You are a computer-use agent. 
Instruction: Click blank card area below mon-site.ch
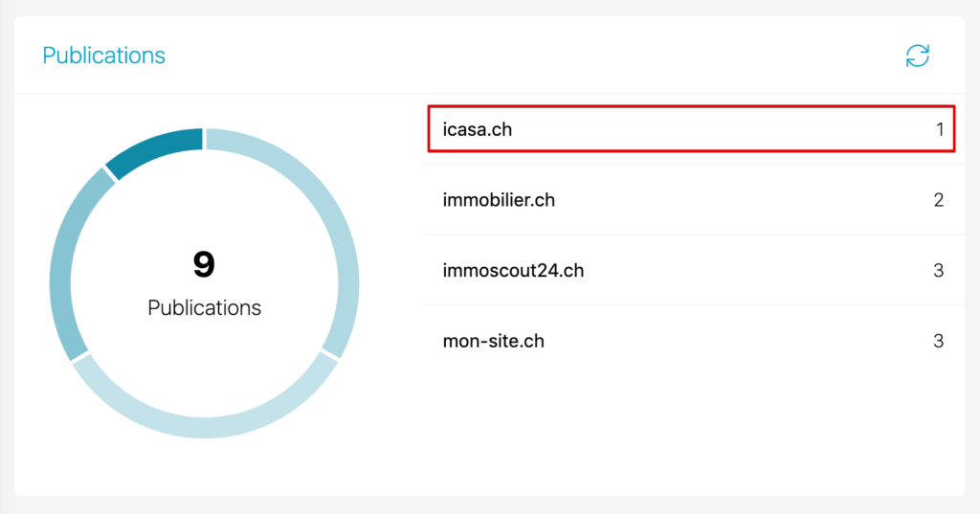pos(689,431)
